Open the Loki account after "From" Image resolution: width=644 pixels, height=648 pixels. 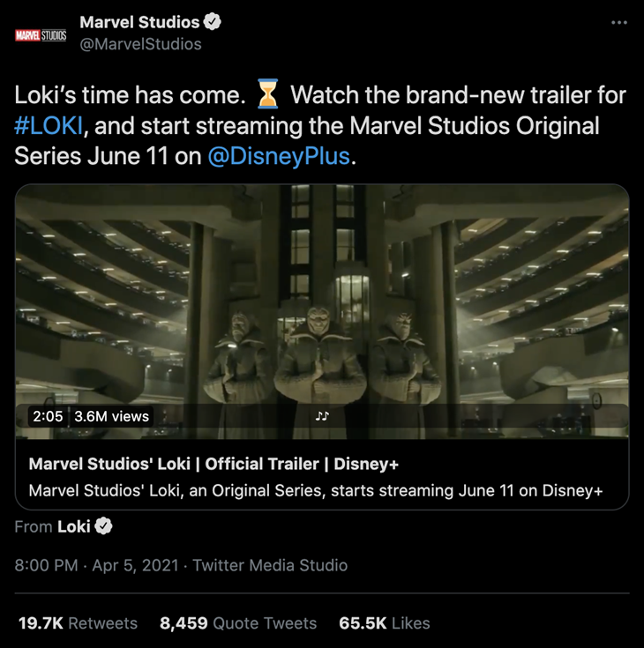tap(74, 526)
